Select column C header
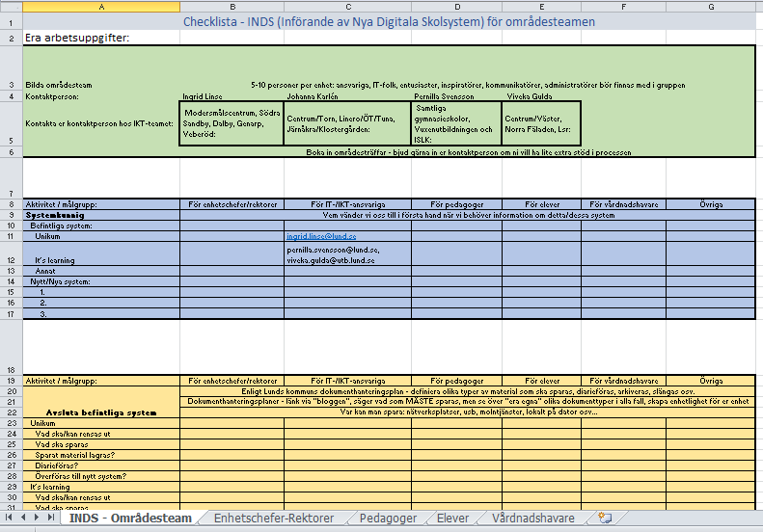 pyautogui.click(x=348, y=7)
